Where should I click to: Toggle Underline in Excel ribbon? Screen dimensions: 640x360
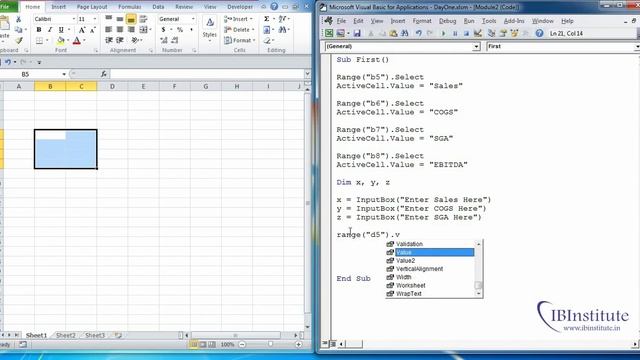pyautogui.click(x=61, y=30)
